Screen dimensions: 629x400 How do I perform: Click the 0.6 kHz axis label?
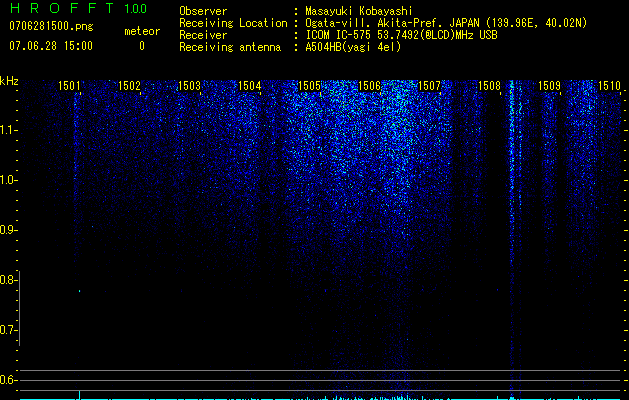[x=7, y=380]
